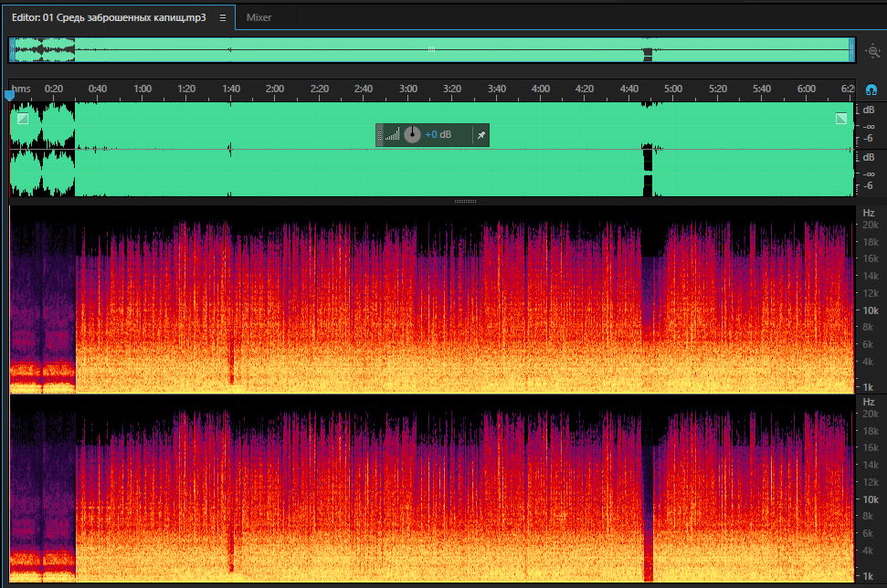
Task: Click the 10k label on the lower frequency scale
Action: [x=871, y=499]
